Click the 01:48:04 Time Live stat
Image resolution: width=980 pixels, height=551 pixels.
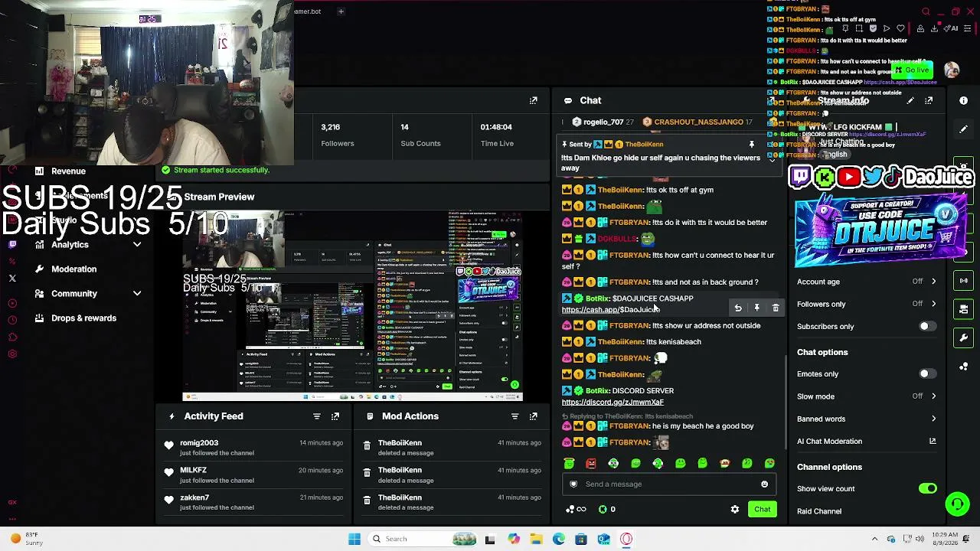click(x=497, y=135)
